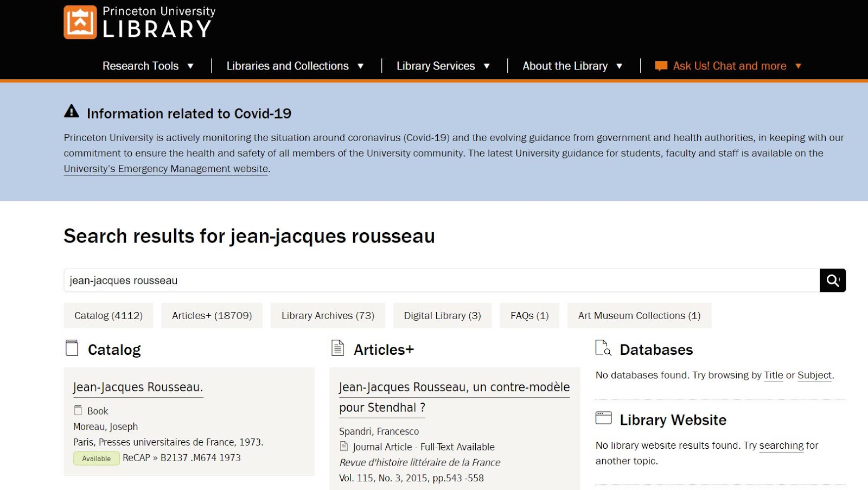
Task: Click 'Vol. 115, No. 3, 2015, pp.543 -558'
Action: (411, 478)
